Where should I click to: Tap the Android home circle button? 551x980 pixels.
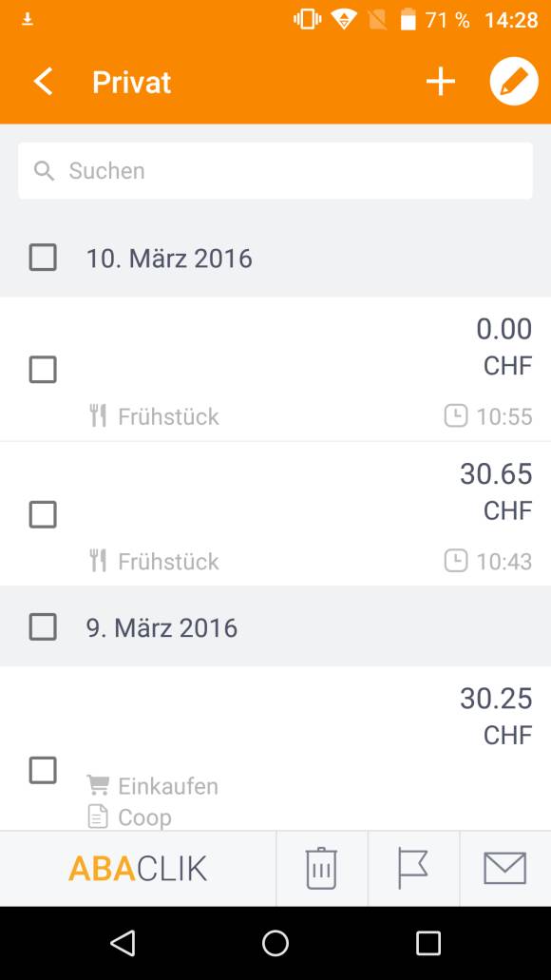275,943
